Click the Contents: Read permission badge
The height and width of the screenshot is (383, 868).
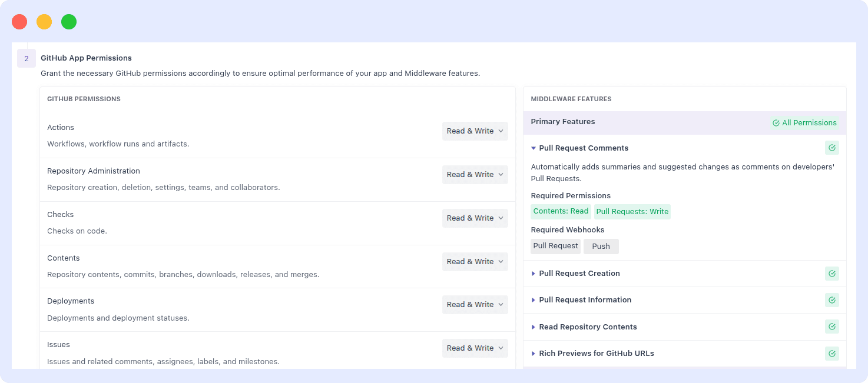click(x=561, y=211)
